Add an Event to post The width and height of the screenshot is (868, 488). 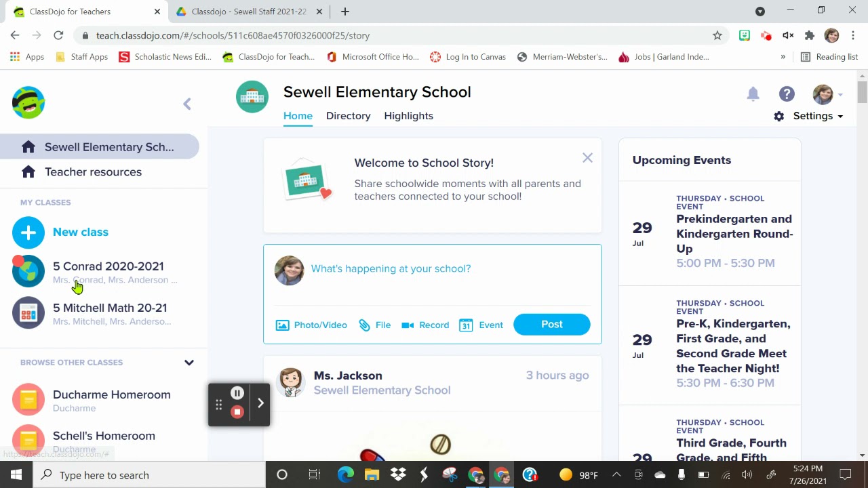click(481, 325)
